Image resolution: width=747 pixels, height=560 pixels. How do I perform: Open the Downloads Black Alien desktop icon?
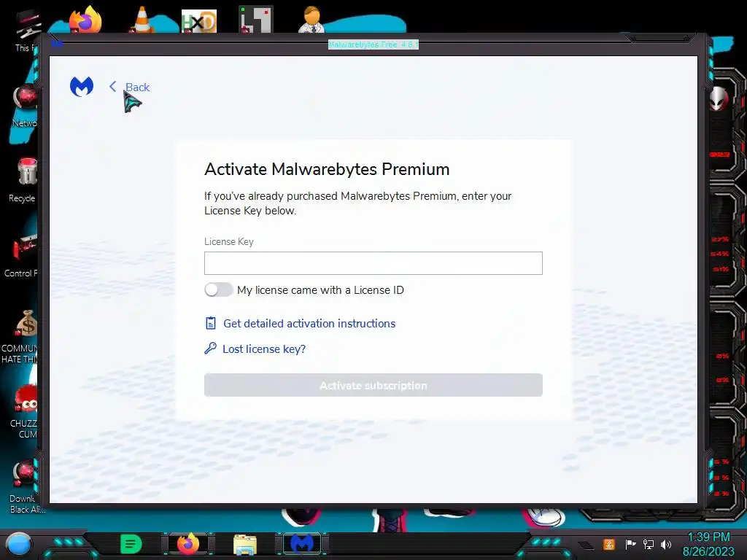25,486
